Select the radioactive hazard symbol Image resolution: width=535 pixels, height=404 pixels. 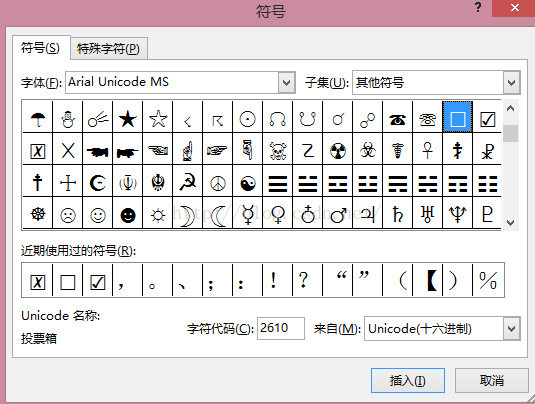click(338, 150)
